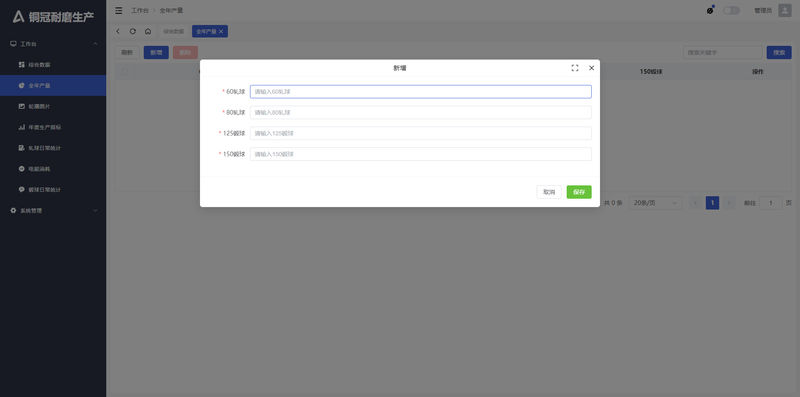Click the 铜冠耐磨生产 logo icon
The height and width of the screenshot is (397, 800).
[x=18, y=17]
